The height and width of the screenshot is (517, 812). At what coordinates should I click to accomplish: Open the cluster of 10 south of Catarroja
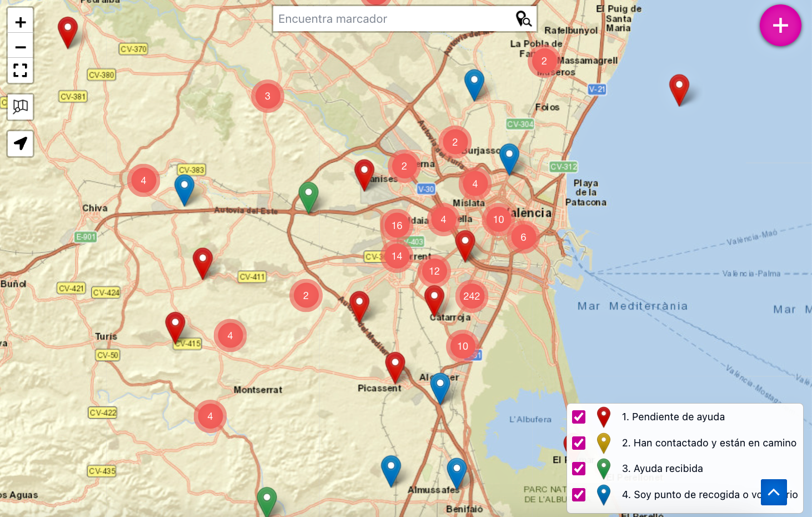(x=463, y=346)
